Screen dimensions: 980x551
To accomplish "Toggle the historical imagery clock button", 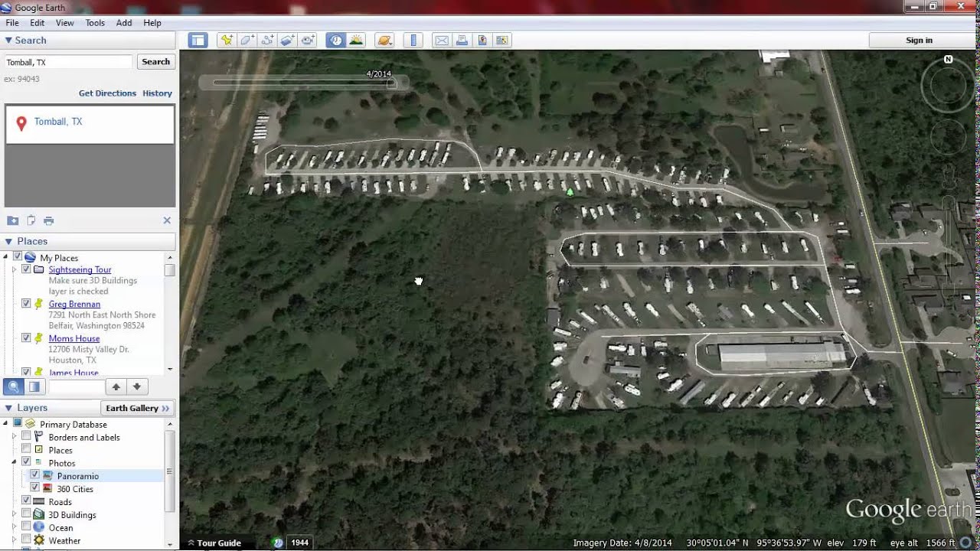I will pyautogui.click(x=335, y=41).
